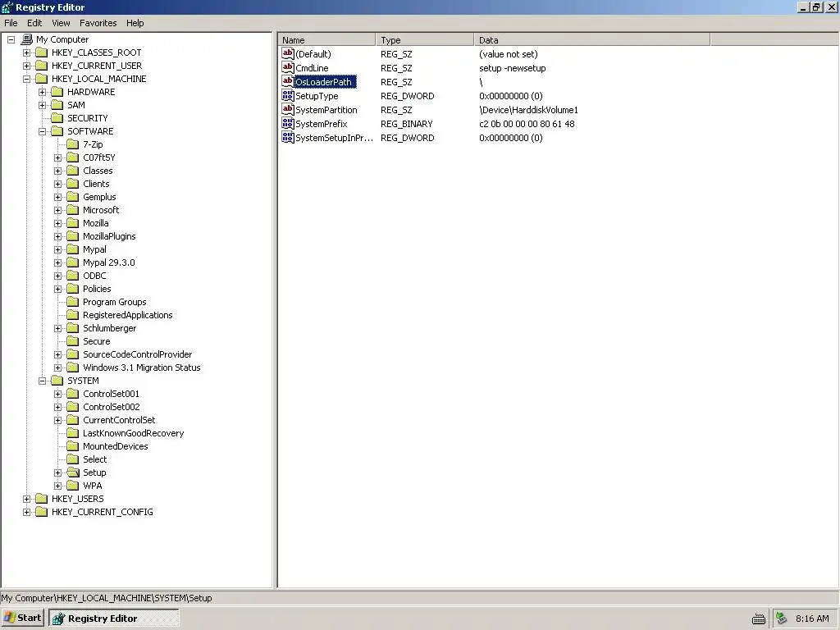Select the Gemplus key
Image resolution: width=840 pixels, height=630 pixels.
(99, 197)
